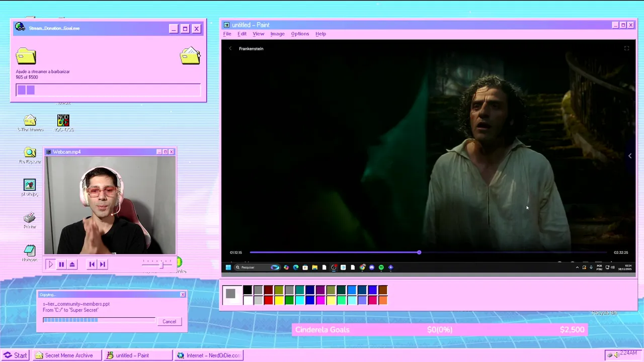
Task: Open Edge from the inner Windows taskbar
Action: tap(296, 267)
